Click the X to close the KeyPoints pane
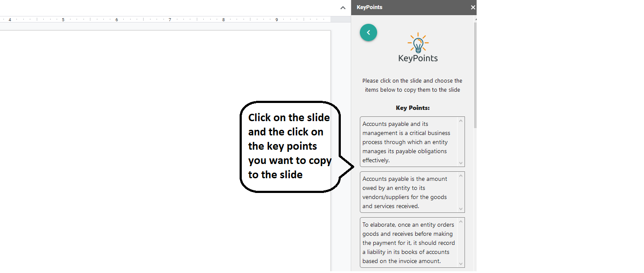 (x=473, y=7)
